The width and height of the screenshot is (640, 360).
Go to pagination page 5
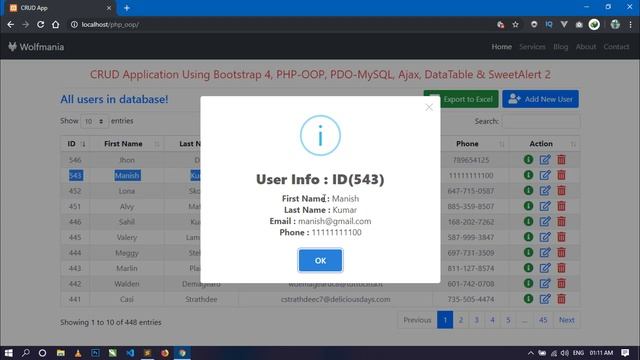508,320
